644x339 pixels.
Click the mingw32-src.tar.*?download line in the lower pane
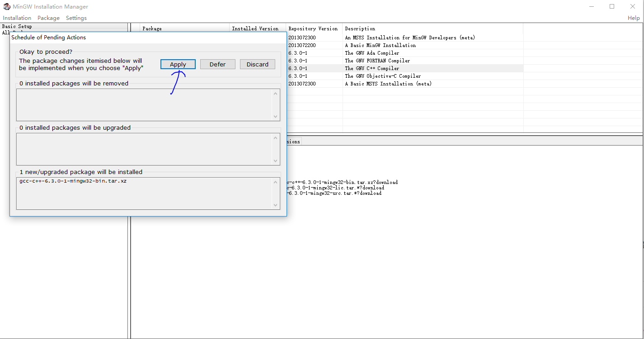(x=334, y=193)
